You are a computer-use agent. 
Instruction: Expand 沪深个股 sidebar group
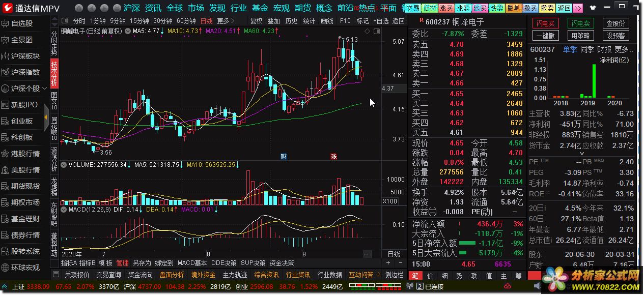[25, 88]
